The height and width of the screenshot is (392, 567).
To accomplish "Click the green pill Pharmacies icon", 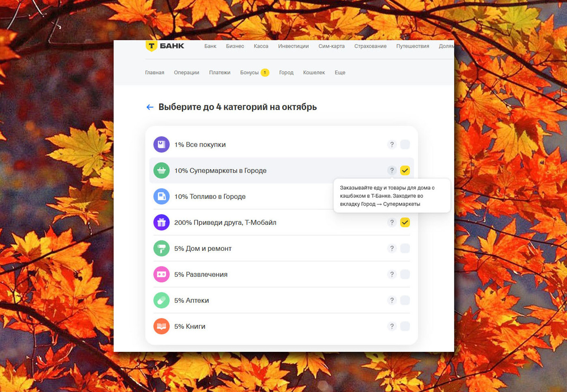I will point(162,300).
